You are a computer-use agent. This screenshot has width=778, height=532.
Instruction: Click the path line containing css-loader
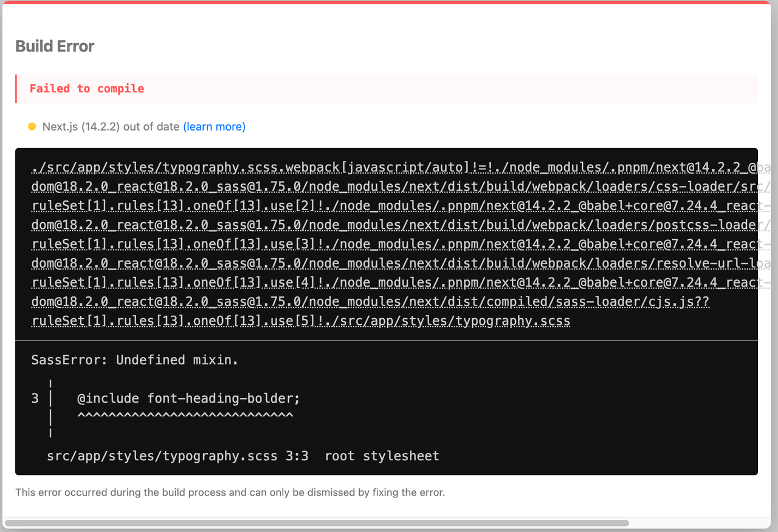(x=389, y=186)
